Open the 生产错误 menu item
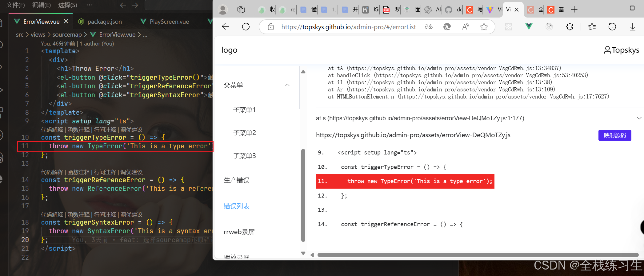Viewport: 644px width, 276px height. [236, 180]
